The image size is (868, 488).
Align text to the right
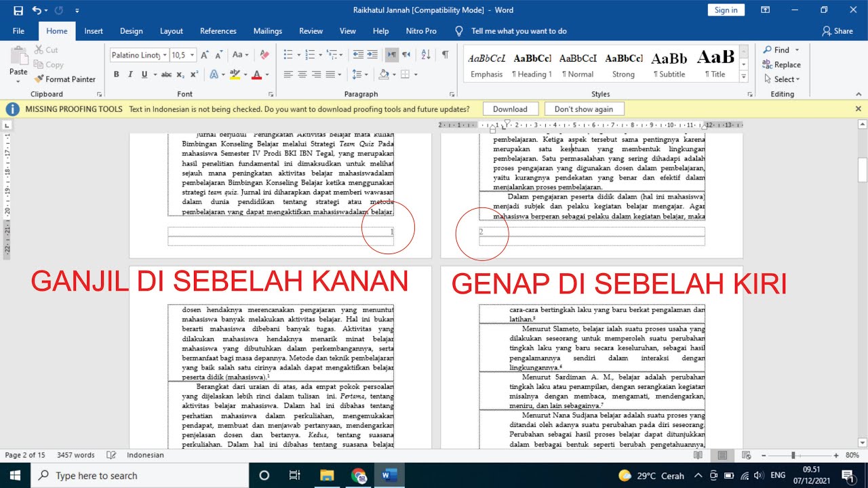point(317,75)
